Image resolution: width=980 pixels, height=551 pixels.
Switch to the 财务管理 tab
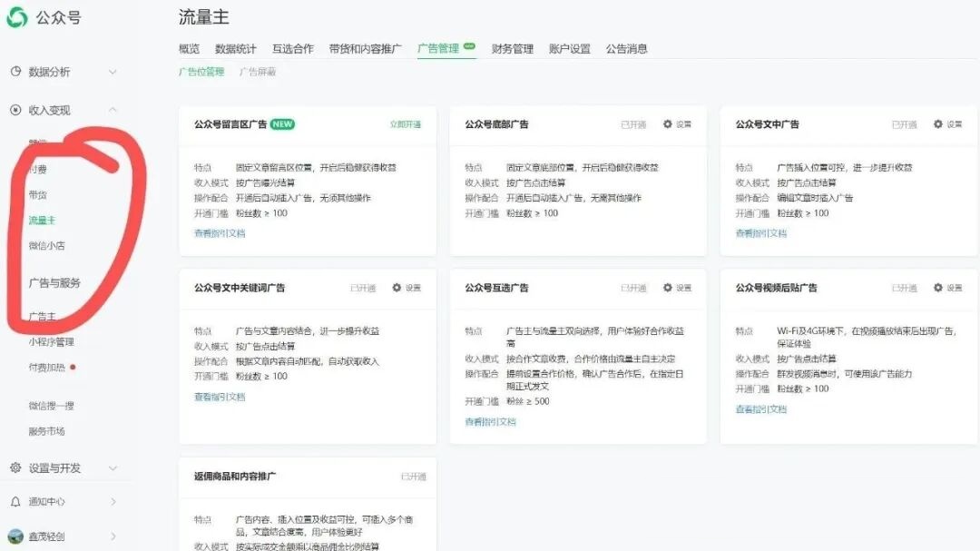[x=513, y=49]
